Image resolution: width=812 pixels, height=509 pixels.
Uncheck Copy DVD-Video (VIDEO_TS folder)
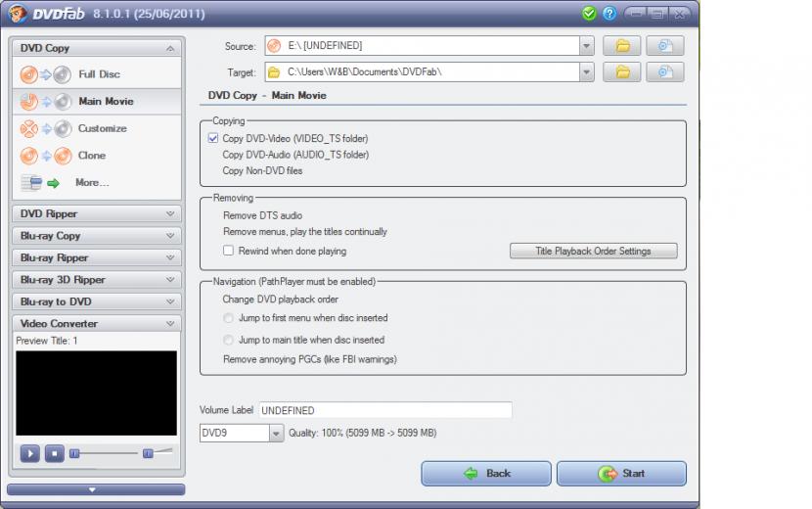[x=213, y=138]
